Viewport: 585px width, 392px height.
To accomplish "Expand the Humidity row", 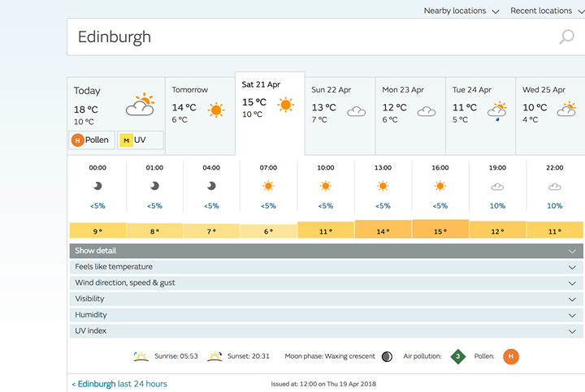I will point(326,315).
